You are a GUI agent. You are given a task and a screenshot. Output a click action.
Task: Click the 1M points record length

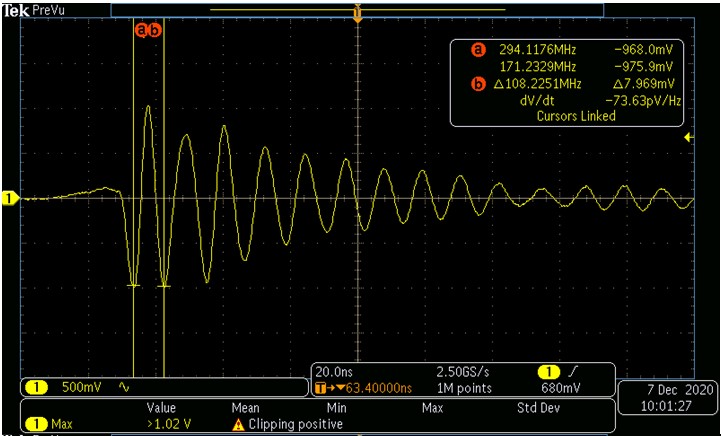(464, 389)
